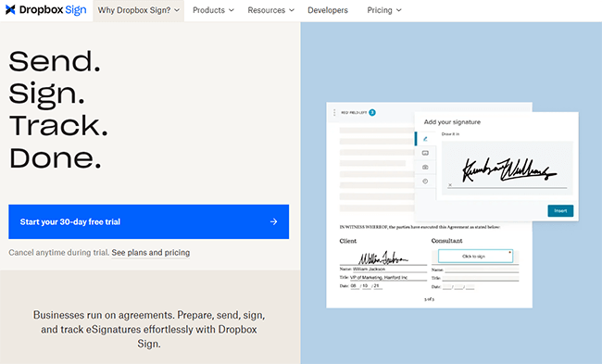The height and width of the screenshot is (364, 602).
Task: Click the arrow on the trial button
Action: click(273, 221)
